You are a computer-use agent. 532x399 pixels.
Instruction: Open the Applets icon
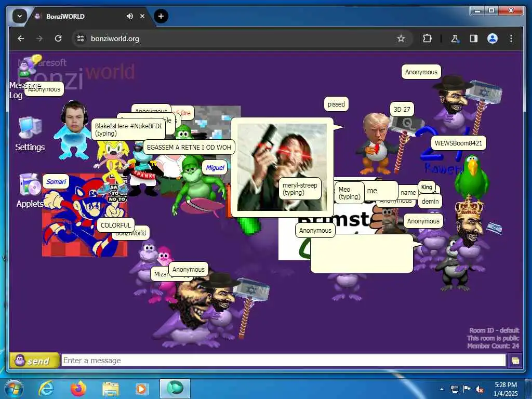[30, 184]
